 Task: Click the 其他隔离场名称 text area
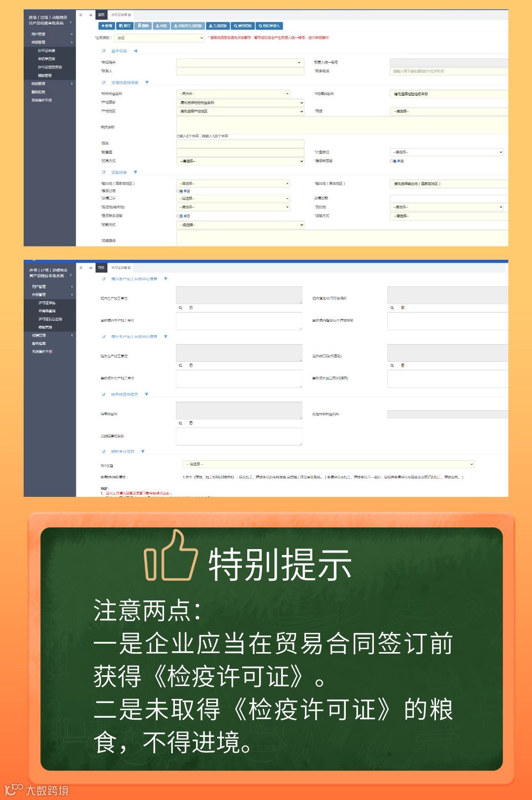(239, 436)
